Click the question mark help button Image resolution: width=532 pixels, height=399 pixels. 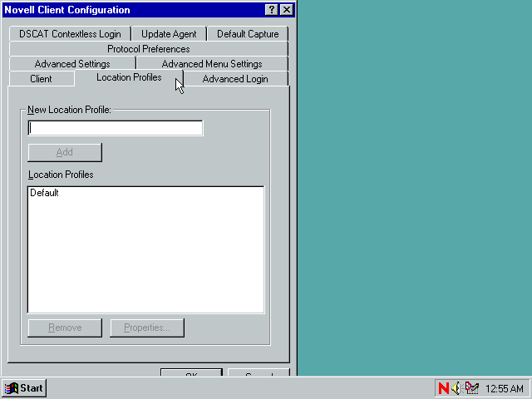pyautogui.click(x=272, y=10)
